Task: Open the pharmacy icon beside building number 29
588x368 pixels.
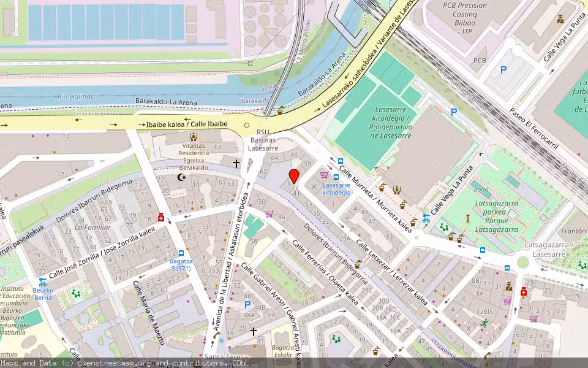Action: [x=524, y=291]
